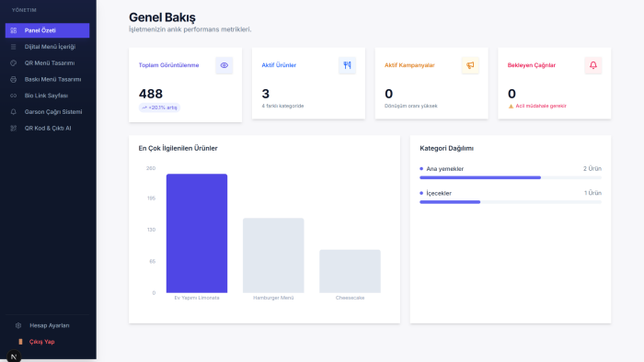Click the Ev Yapımı Limonata axis label
The height and width of the screenshot is (362, 644).
tap(197, 298)
